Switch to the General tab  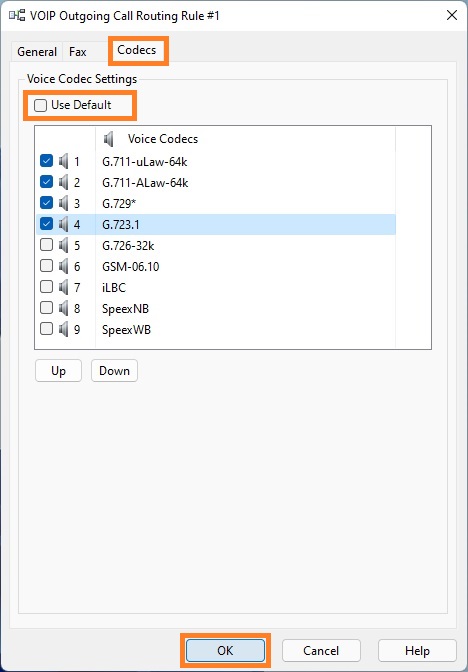coord(37,52)
